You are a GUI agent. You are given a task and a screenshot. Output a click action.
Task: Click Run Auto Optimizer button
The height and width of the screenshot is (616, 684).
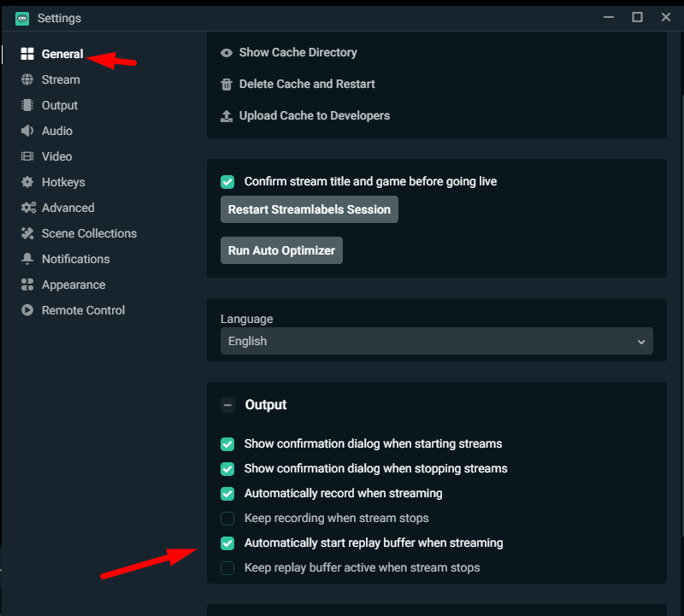click(281, 250)
